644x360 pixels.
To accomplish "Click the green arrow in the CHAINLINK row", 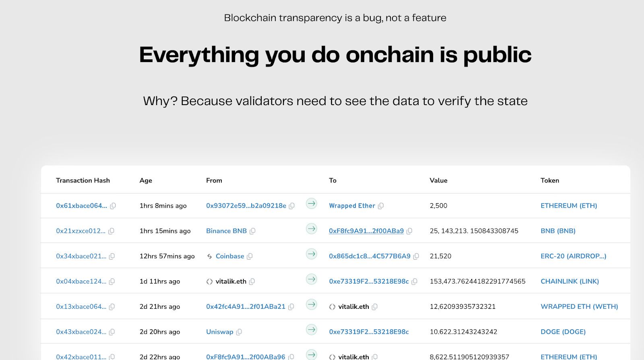I will pyautogui.click(x=312, y=279).
